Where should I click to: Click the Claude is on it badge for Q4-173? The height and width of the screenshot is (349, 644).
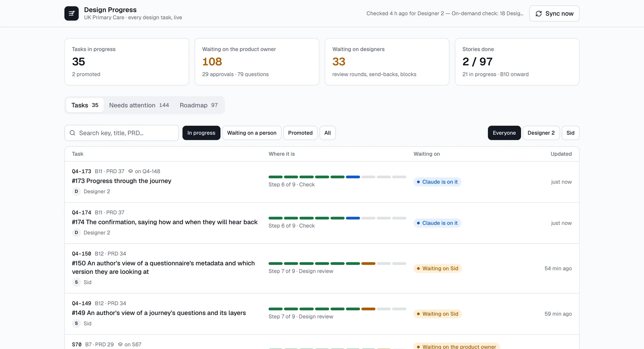(437, 182)
